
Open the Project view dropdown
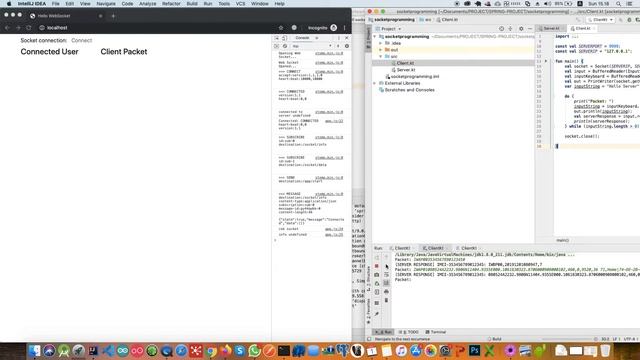(389, 29)
